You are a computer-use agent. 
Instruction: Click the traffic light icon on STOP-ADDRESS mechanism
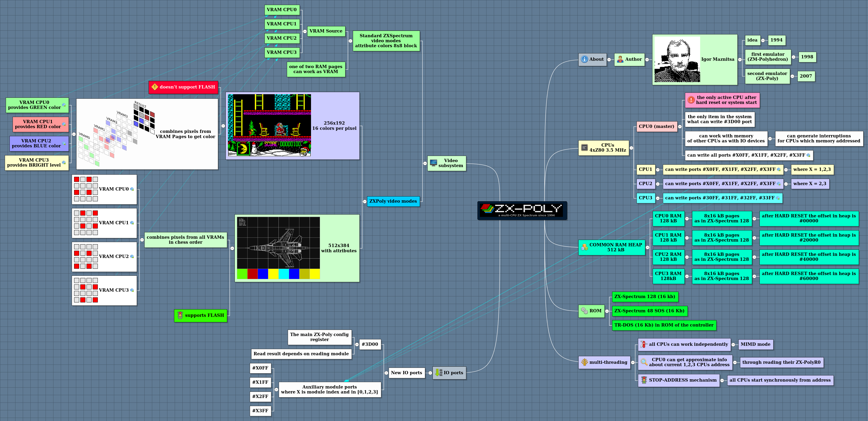tap(644, 380)
